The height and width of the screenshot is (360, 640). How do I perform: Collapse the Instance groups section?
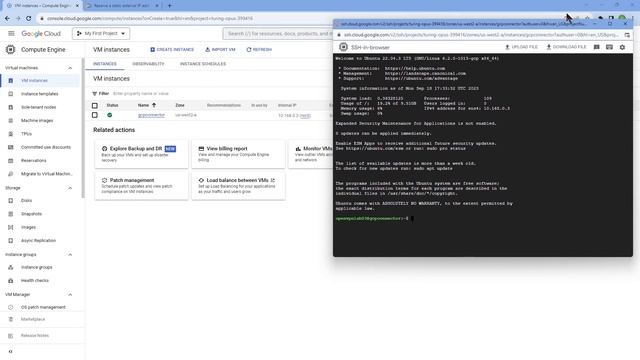coord(70,255)
